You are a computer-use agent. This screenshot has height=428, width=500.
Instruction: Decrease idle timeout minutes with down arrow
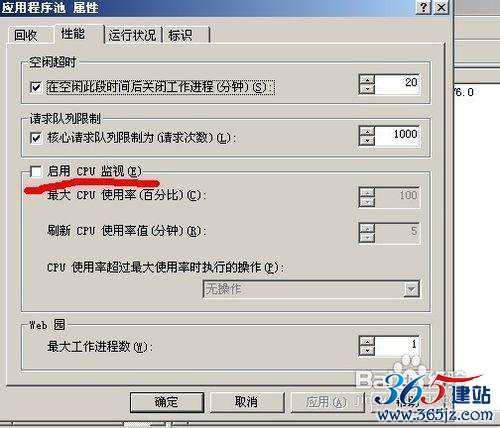point(367,89)
